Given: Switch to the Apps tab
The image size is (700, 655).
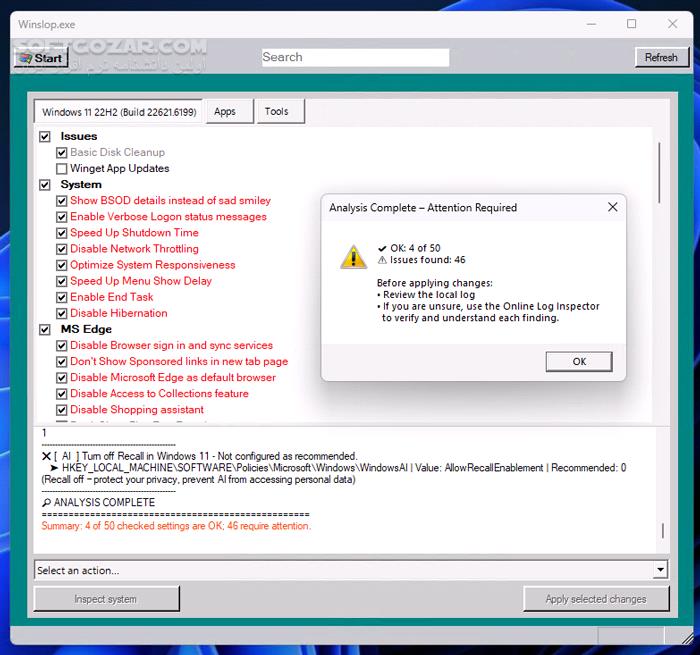Looking at the screenshot, I should [x=225, y=112].
